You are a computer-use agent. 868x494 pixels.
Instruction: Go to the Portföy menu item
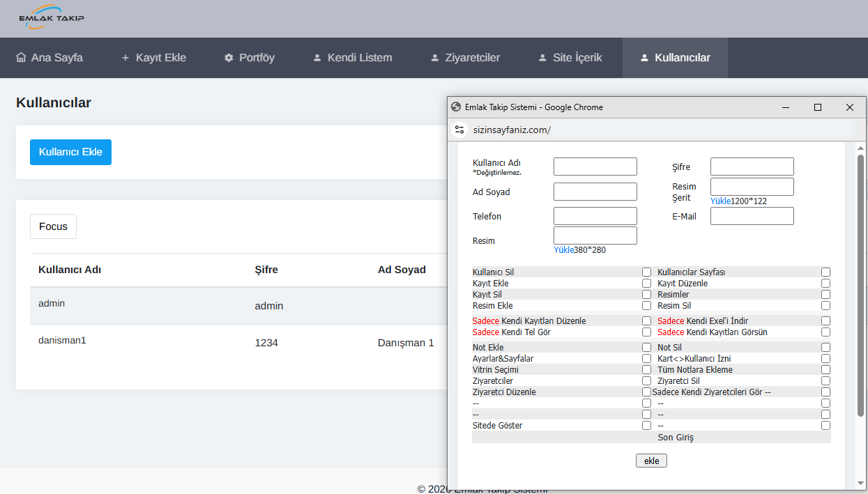point(250,58)
